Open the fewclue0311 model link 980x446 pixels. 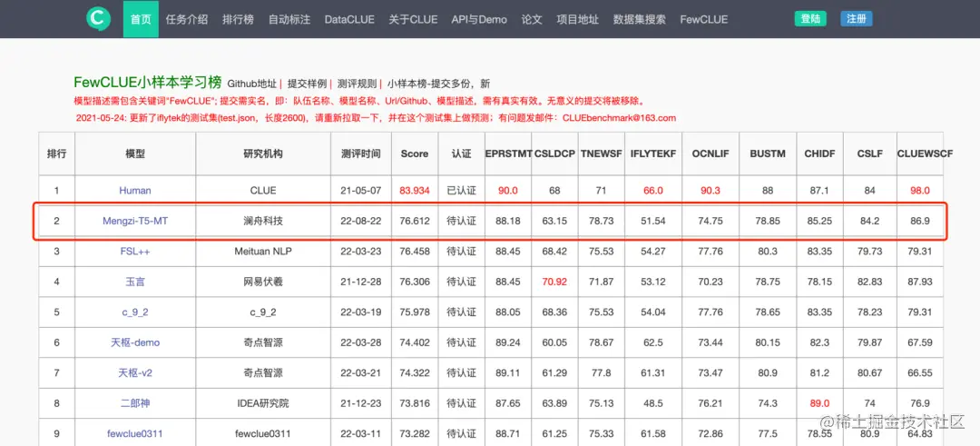135,433
